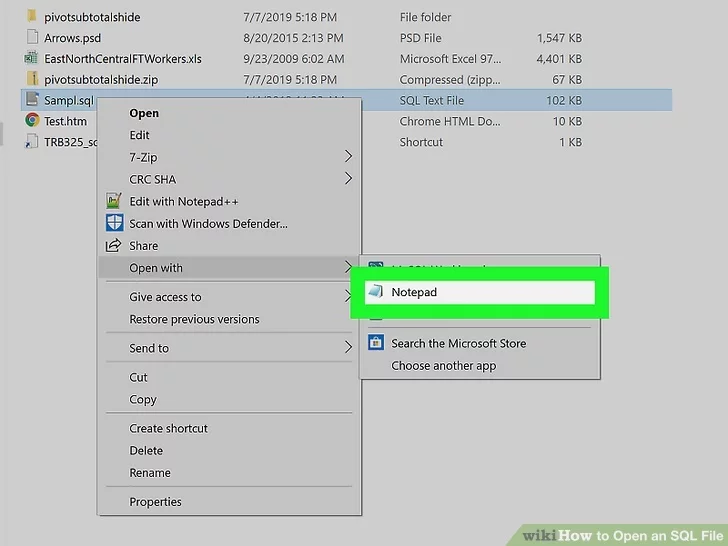This screenshot has width=728, height=546.
Task: Click the Share icon in the context menu
Action: click(113, 245)
